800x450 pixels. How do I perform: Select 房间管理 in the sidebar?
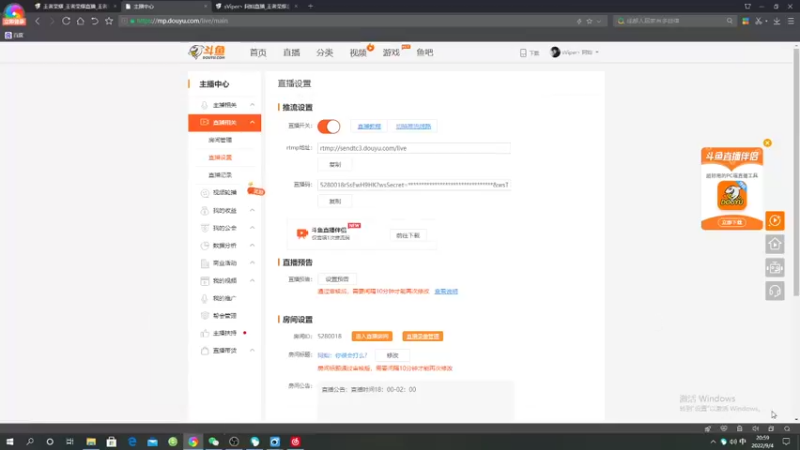coord(220,140)
